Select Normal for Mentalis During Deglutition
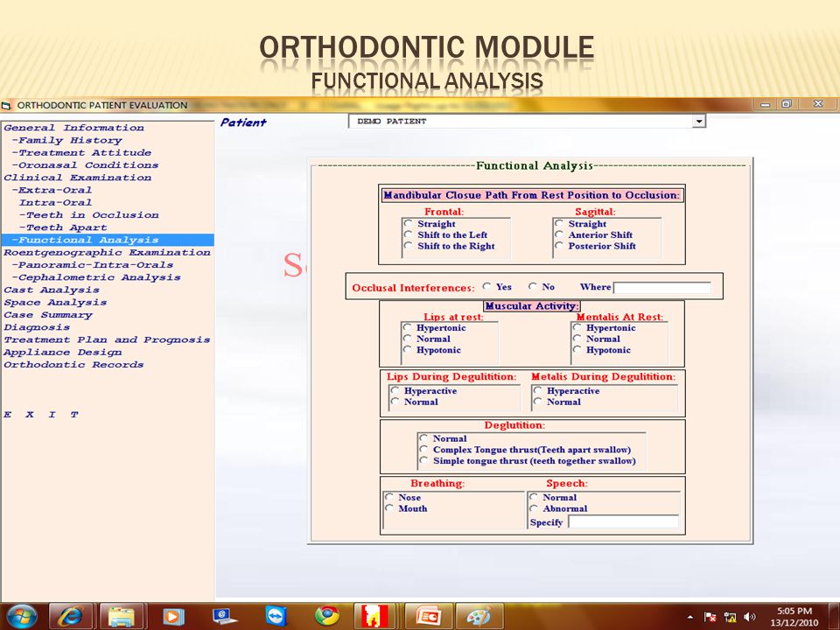This screenshot has height=630, width=840. 538,402
